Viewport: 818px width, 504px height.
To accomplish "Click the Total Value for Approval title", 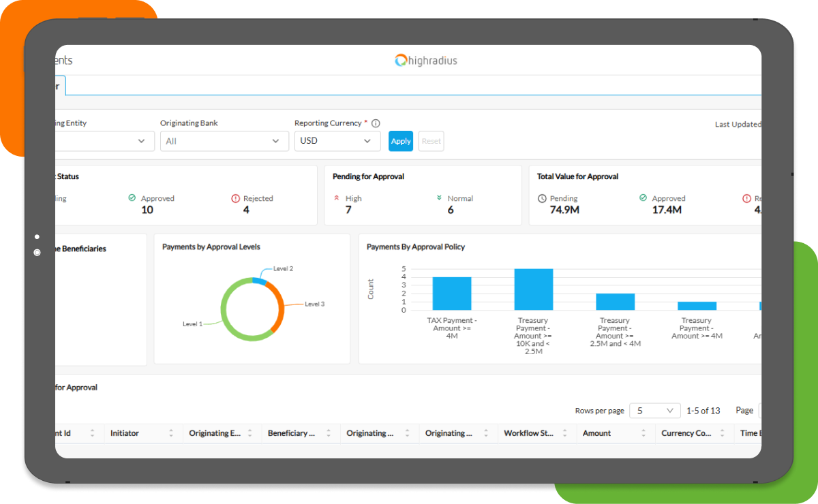I will click(577, 176).
